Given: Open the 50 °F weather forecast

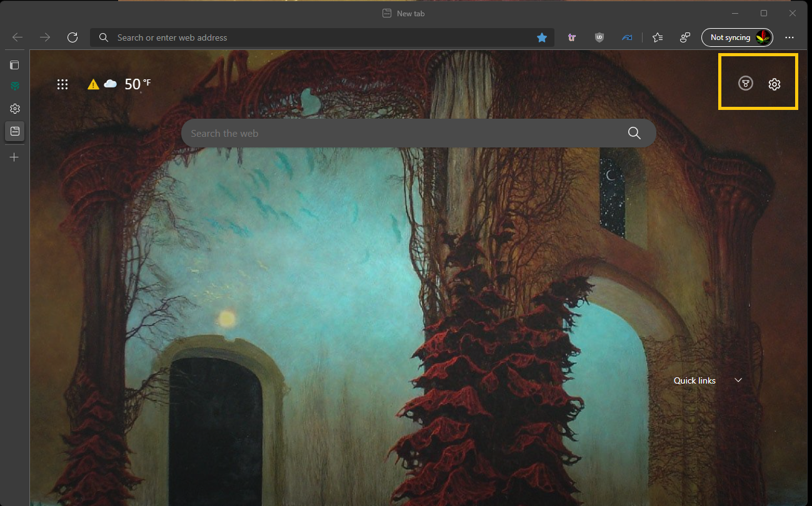Looking at the screenshot, I should tap(138, 84).
